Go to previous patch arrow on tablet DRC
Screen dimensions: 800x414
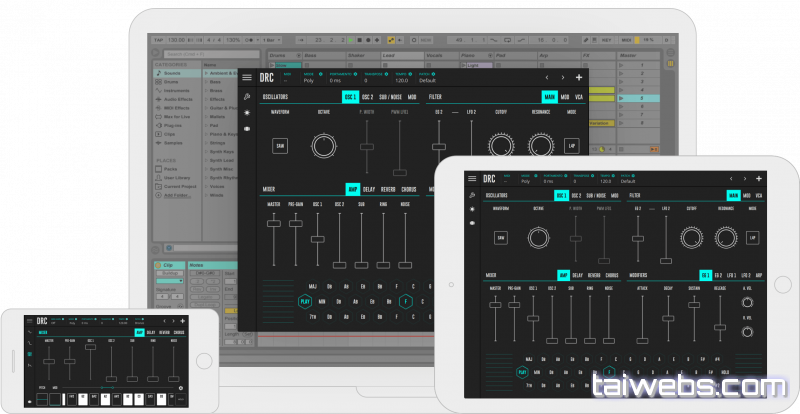click(733, 178)
